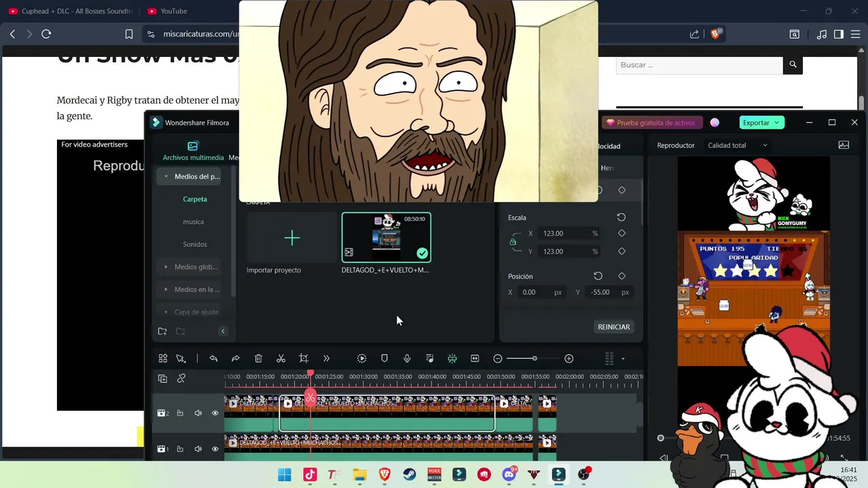868x488 pixels.
Task: Lock video track 1 padlock icon
Action: [x=180, y=449]
